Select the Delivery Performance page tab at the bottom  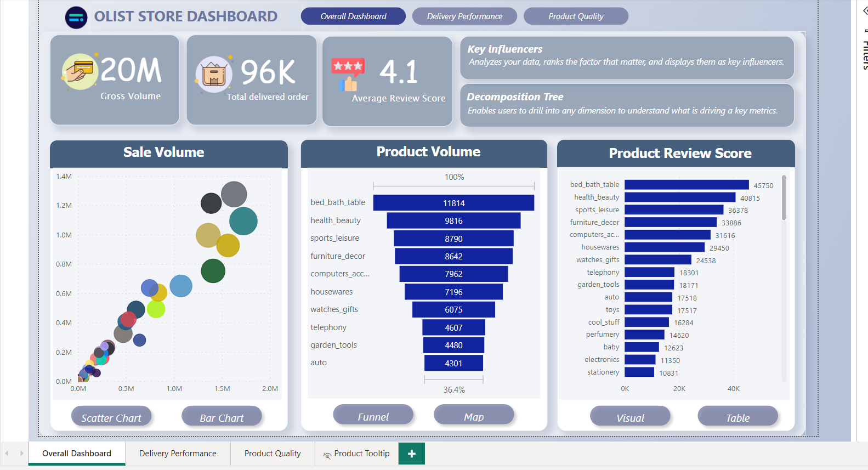coord(178,454)
